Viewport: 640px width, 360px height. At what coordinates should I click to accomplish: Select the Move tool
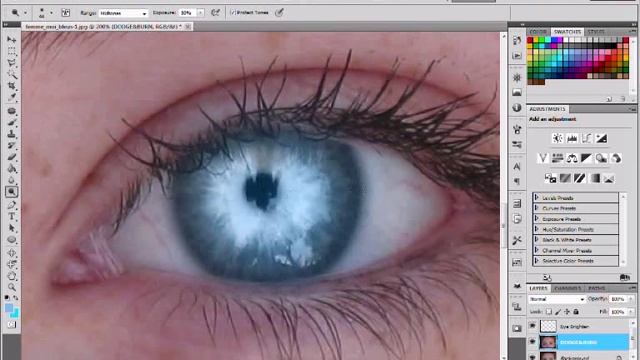tap(11, 40)
